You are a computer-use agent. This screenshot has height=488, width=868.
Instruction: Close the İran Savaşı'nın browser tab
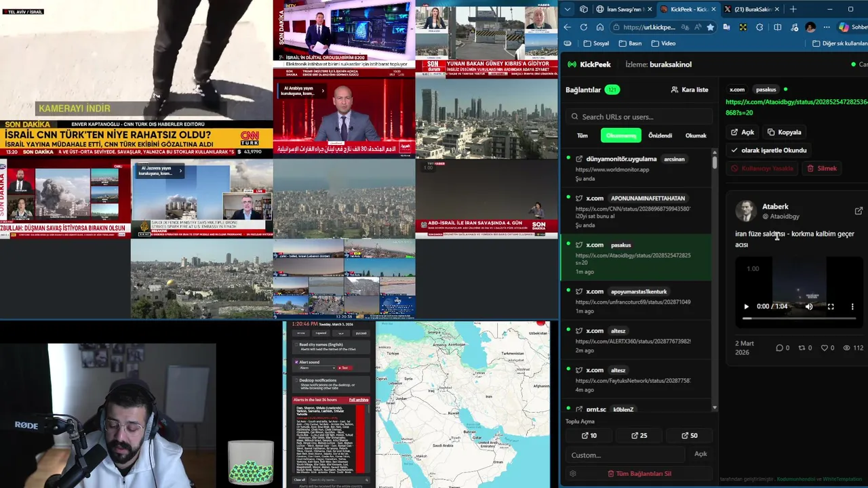[650, 9]
